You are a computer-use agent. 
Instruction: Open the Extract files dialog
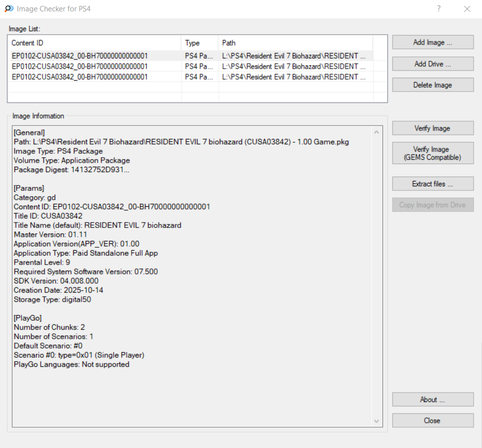433,184
